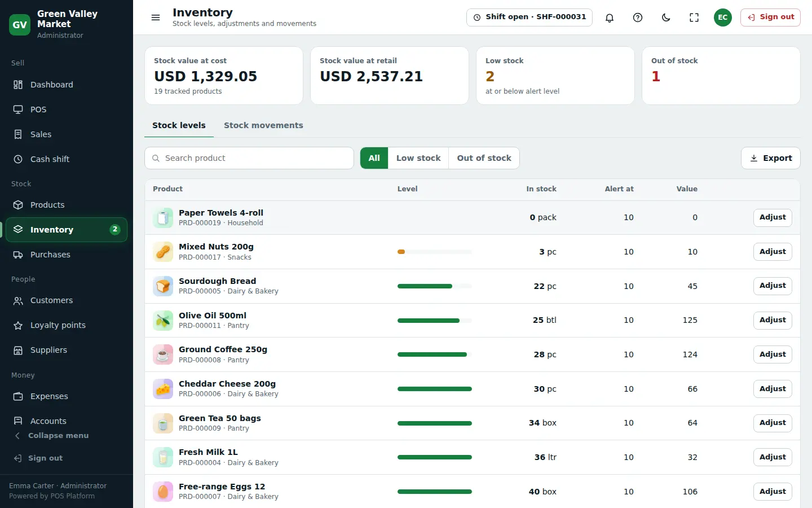Screen dimensions: 812x508
Task: Switch to the Stock movements tab
Action: pos(263,125)
